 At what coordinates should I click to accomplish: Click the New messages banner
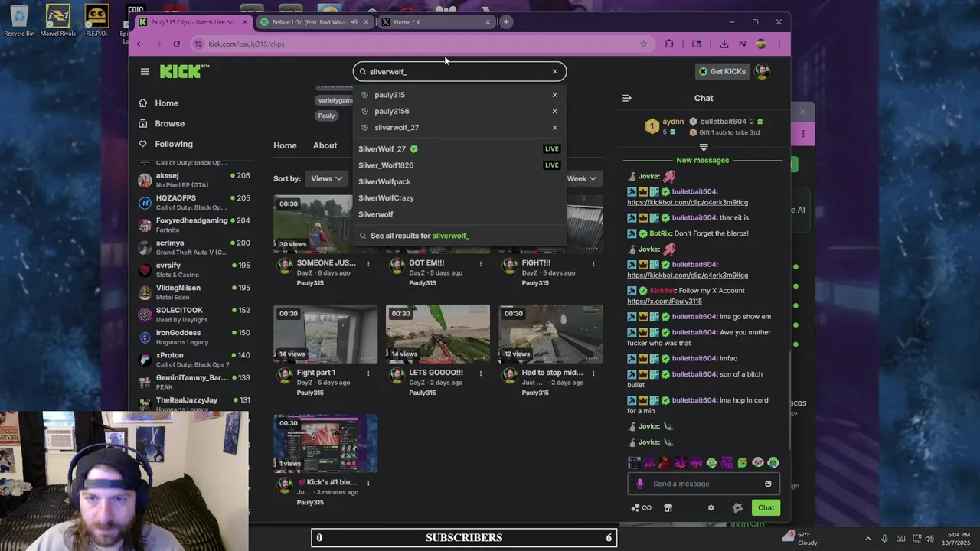(x=703, y=160)
